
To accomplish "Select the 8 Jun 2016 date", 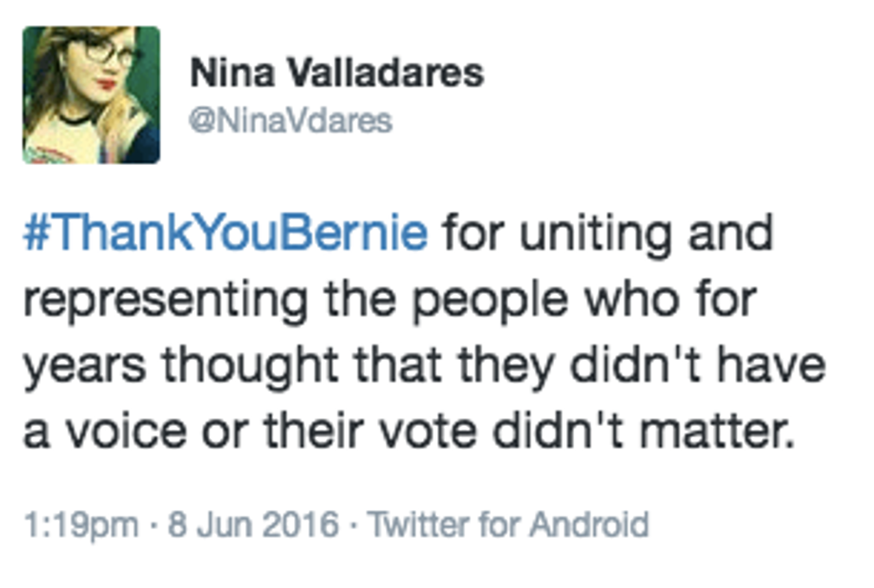I will click(x=253, y=525).
